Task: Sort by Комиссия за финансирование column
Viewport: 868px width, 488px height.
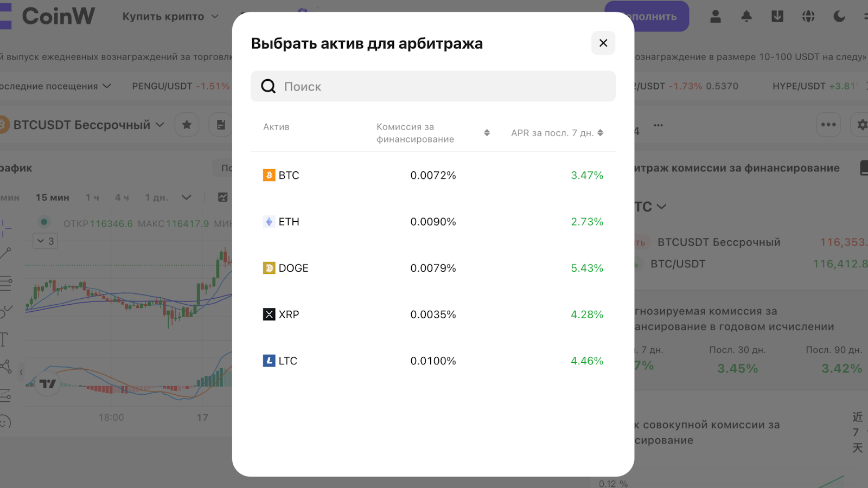Action: 487,133
